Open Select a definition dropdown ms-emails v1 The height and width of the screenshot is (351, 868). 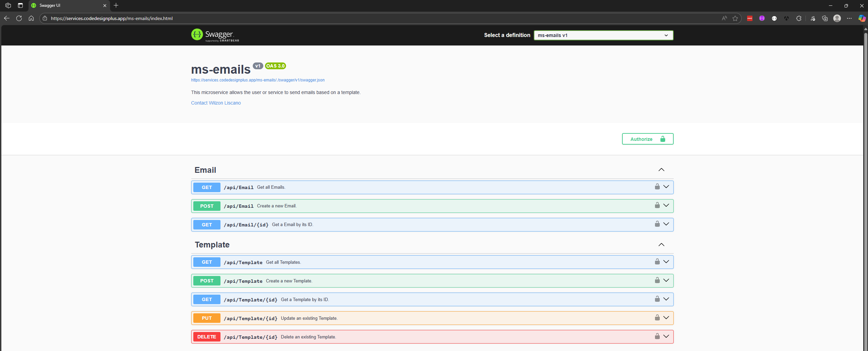coord(603,35)
